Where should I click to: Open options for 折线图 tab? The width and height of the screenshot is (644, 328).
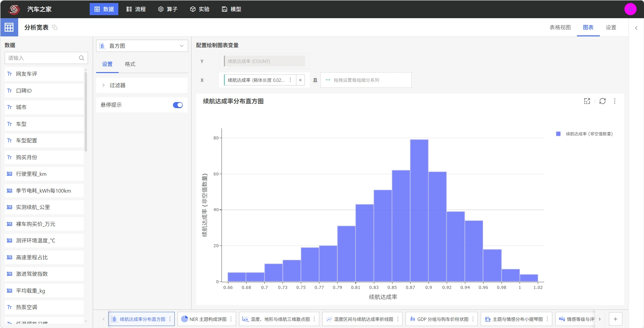pos(398,319)
